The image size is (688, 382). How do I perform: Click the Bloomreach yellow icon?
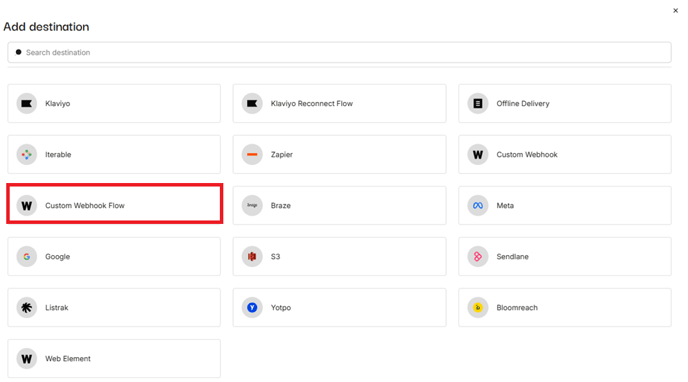pyautogui.click(x=478, y=307)
